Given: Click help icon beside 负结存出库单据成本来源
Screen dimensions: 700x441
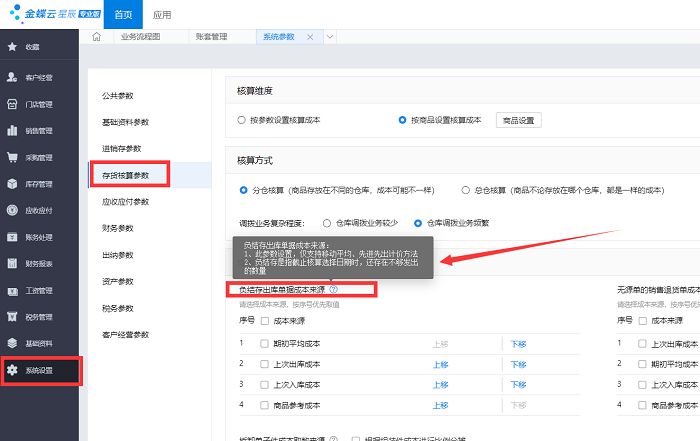Looking at the screenshot, I should pyautogui.click(x=333, y=290).
